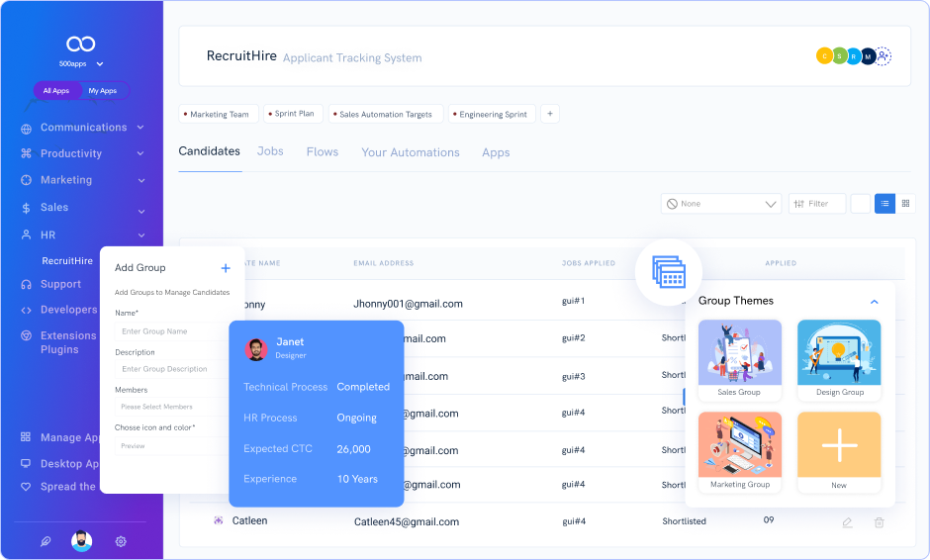Click the settings gear in sidebar footer
Screen dimensions: 930x560
tap(121, 541)
